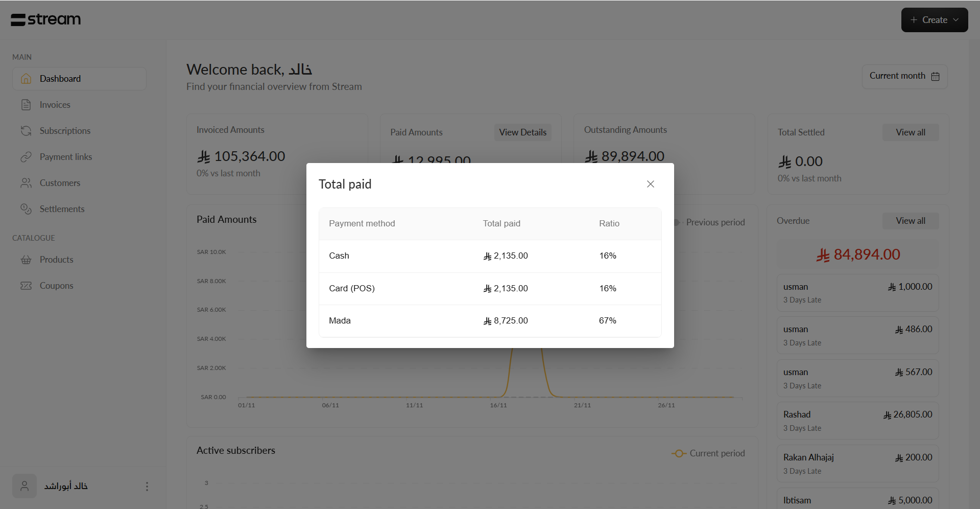Viewport: 980px width, 509px height.
Task: Click the Invoices document icon
Action: [x=26, y=105]
